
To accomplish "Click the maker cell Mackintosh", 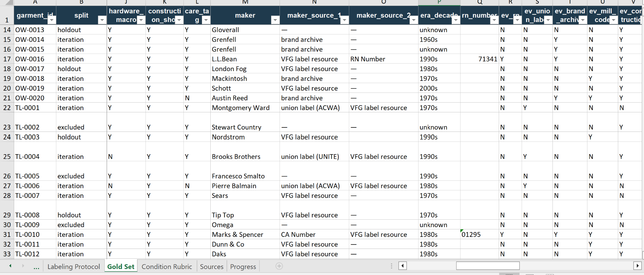I will pyautogui.click(x=245, y=78).
